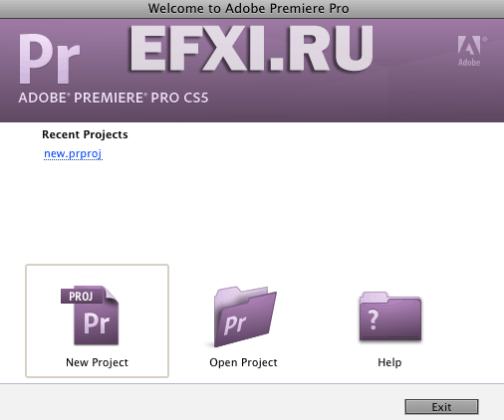Open the Help question-mark folder icon
This screenshot has width=504, height=420.
[x=390, y=316]
